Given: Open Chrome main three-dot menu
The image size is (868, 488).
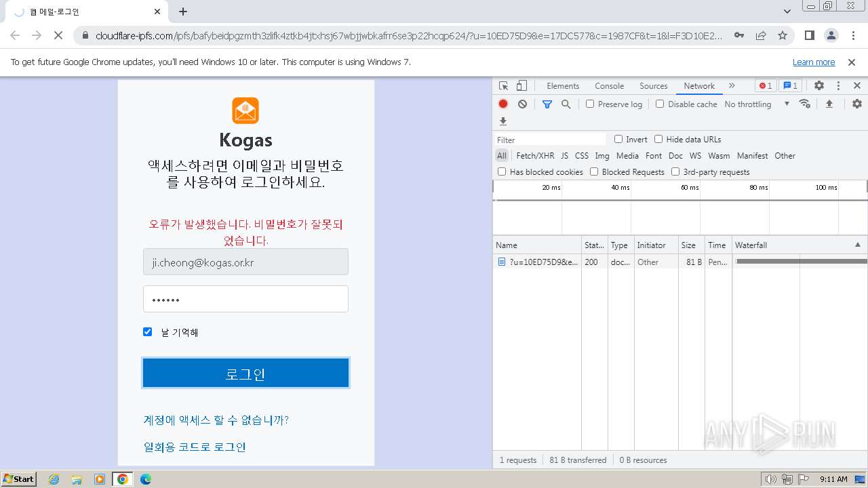Looking at the screenshot, I should (x=853, y=36).
